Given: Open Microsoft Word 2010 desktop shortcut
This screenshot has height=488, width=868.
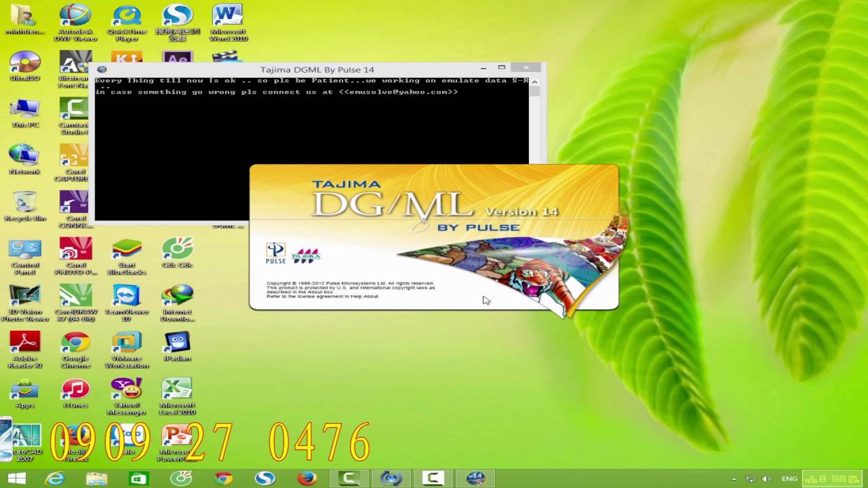Looking at the screenshot, I should 227,22.
